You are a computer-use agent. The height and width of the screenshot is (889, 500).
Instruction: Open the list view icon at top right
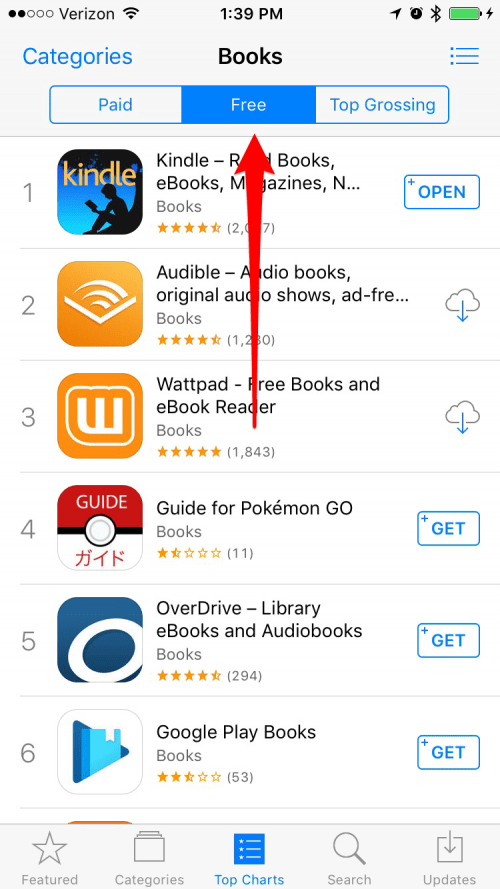464,56
